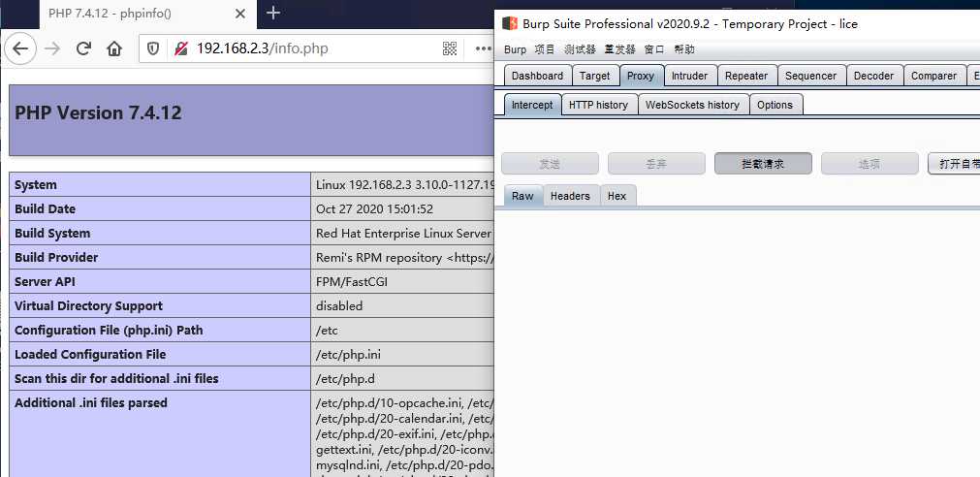The image size is (980, 477).
Task: Click the Build Date row label
Action: pyautogui.click(x=45, y=208)
